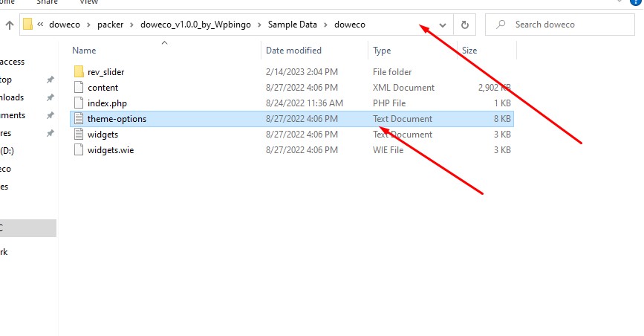
Task: Select the rev_slider folder icon
Action: 79,72
